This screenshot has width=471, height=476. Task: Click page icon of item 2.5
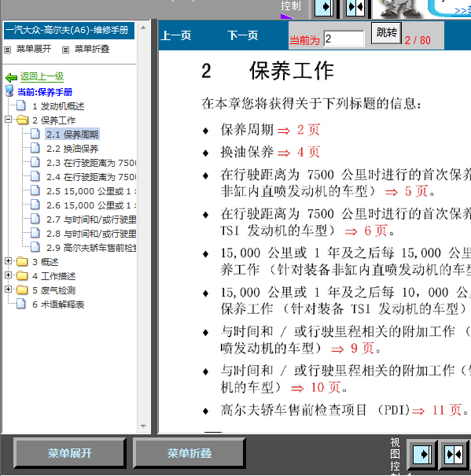[x=35, y=190]
